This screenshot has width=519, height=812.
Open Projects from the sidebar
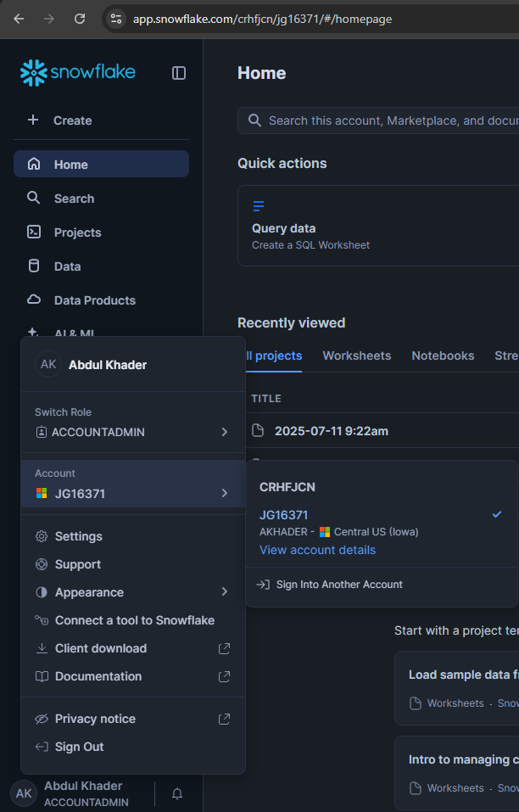pyautogui.click(x=77, y=232)
